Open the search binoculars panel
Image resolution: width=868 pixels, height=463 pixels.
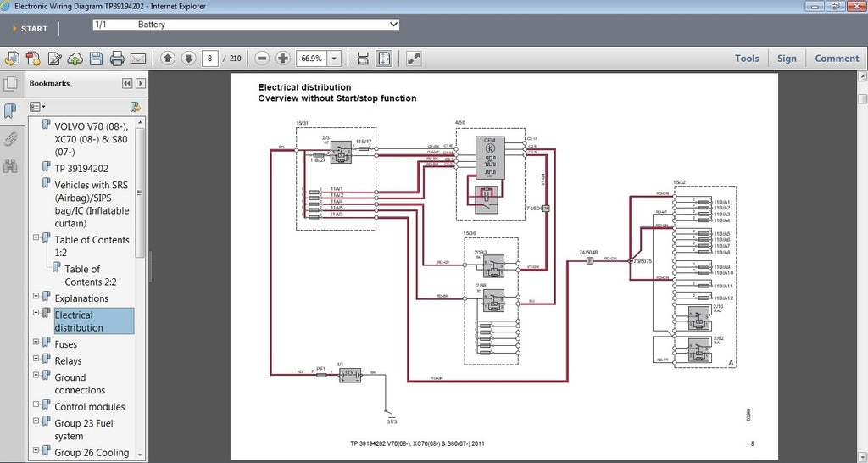(10, 165)
